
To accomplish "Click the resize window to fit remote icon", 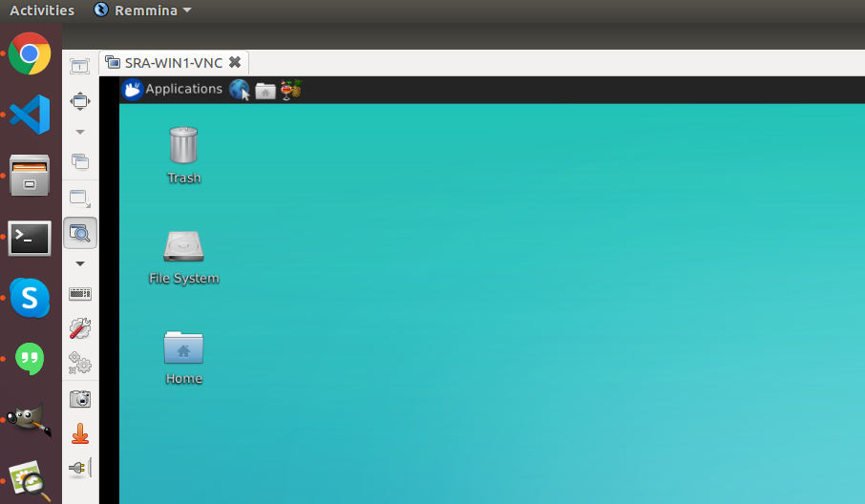I will point(80,66).
